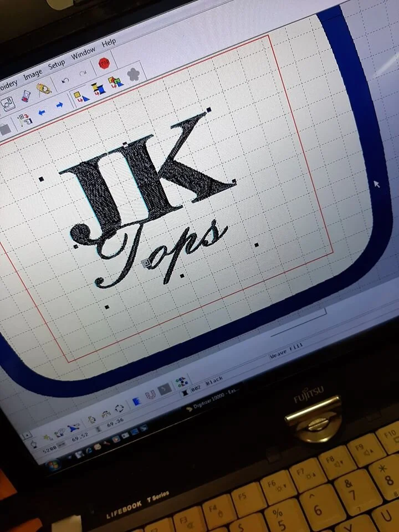The image size is (399, 532).
Task: Click the thread color name Black
Action: pyautogui.click(x=214, y=380)
